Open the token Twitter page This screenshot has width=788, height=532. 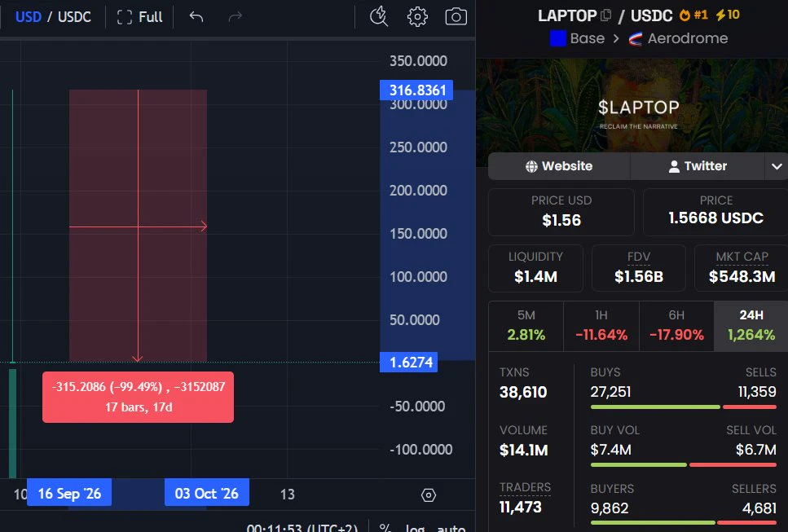tap(698, 165)
